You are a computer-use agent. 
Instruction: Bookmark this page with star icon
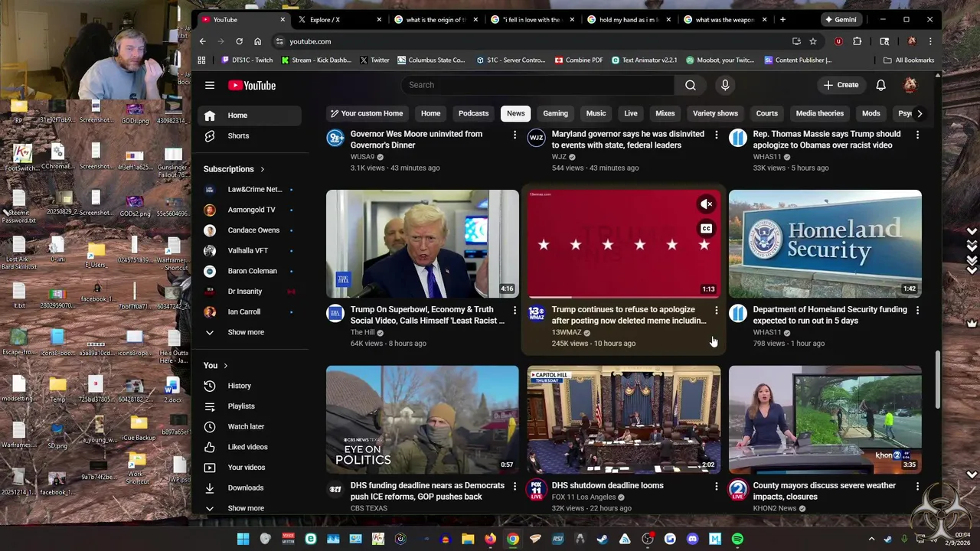(x=813, y=41)
